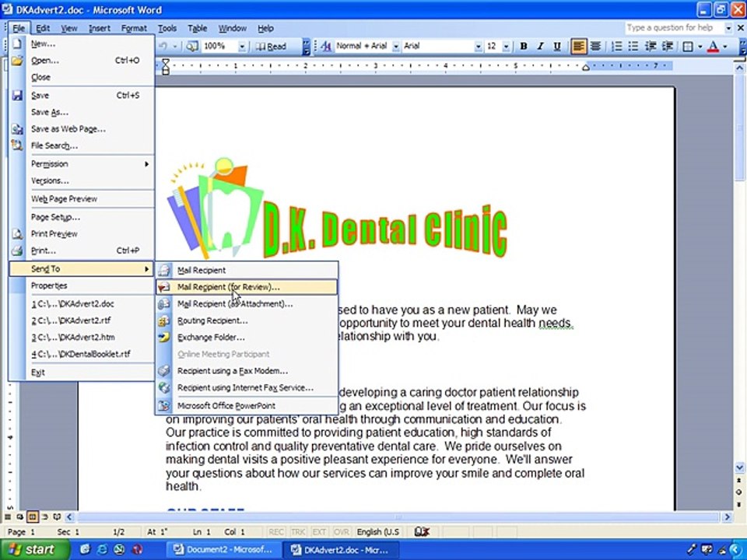Viewport: 747px width, 560px height.
Task: Expand the Permission submenu arrow
Action: pos(147,164)
